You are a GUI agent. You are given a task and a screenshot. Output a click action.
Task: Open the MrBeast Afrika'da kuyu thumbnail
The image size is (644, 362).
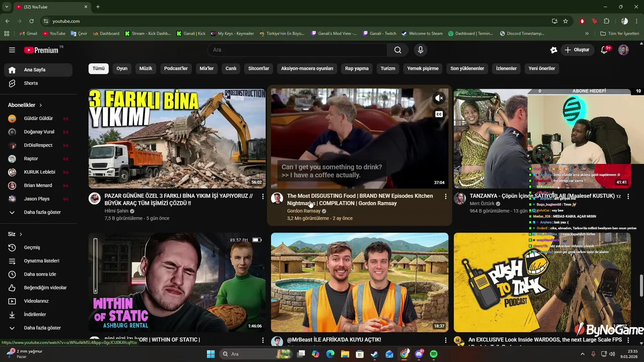360,282
